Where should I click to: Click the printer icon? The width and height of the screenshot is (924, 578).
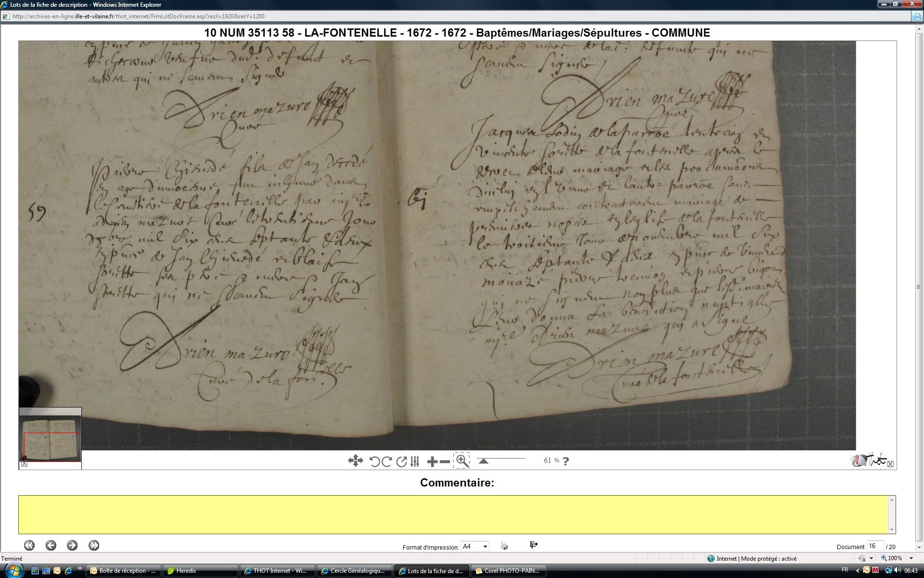coord(504,546)
